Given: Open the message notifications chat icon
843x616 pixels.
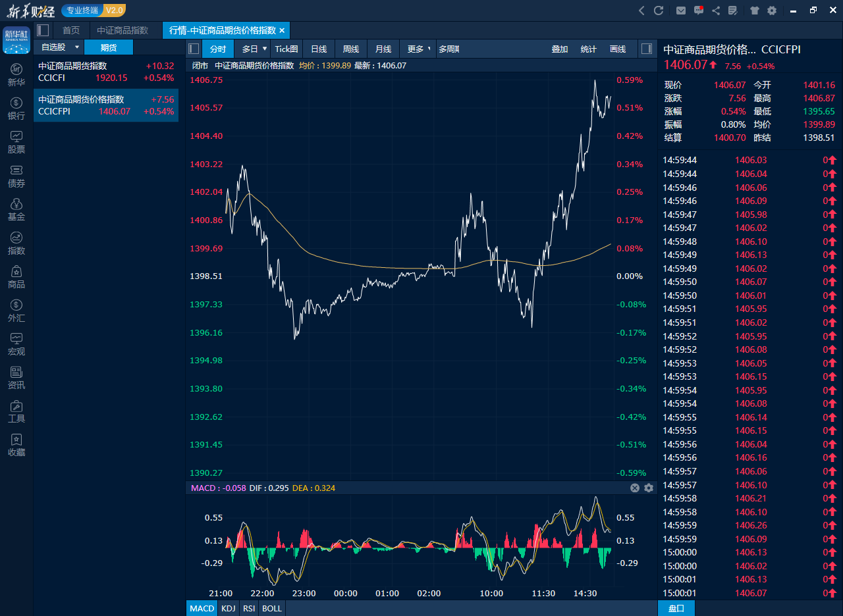Looking at the screenshot, I should [699, 11].
